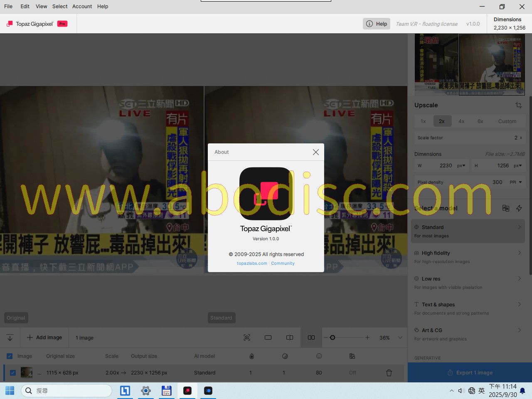Select the 4x upscale option
532x399 pixels.
(461, 121)
